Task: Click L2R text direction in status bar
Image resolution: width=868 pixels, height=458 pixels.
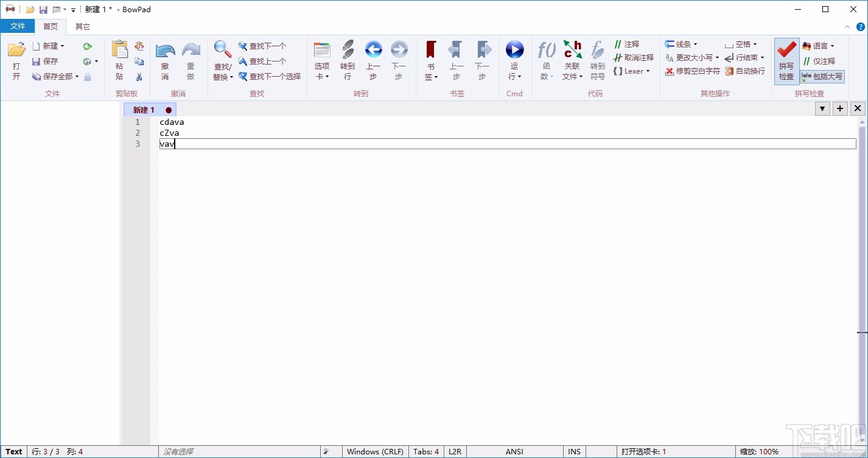Action: pyautogui.click(x=455, y=452)
